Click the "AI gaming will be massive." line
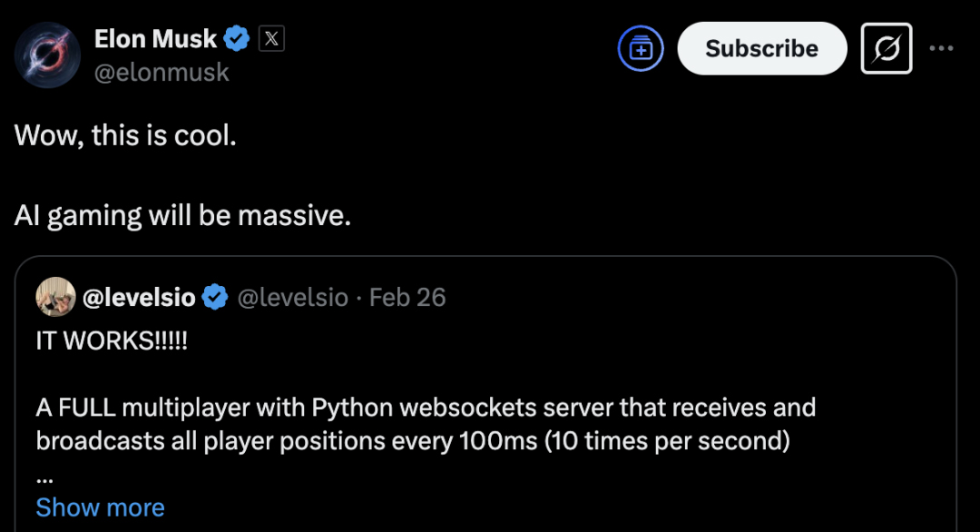 pos(182,216)
